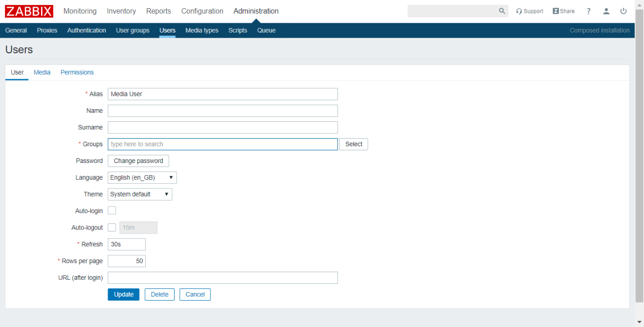Open the user profile icon
Image resolution: width=644 pixels, height=327 pixels.
pos(606,11)
